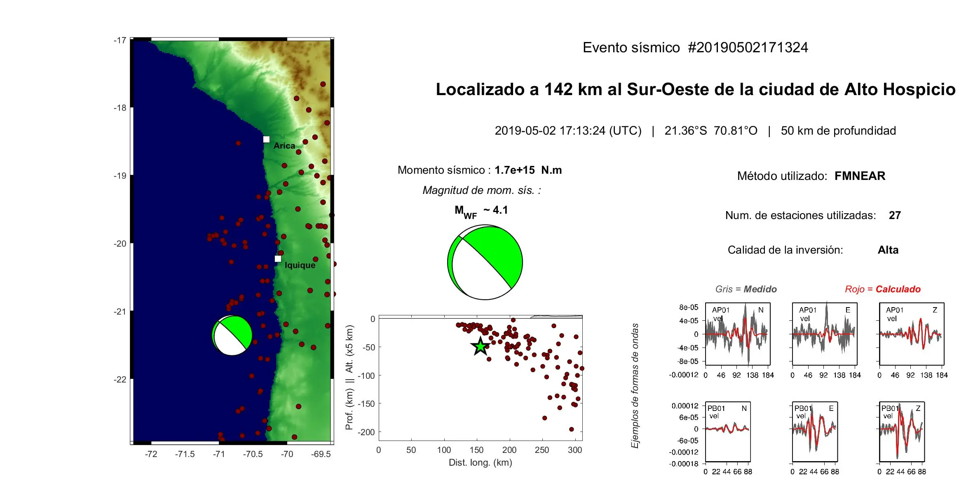Image resolution: width=980 pixels, height=499 pixels.
Task: Click the label 'Magnitud de mom. sís. :'
Action: (x=481, y=190)
